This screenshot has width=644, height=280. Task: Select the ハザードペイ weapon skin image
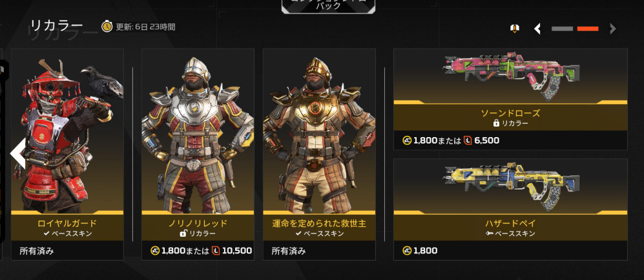pos(510,185)
